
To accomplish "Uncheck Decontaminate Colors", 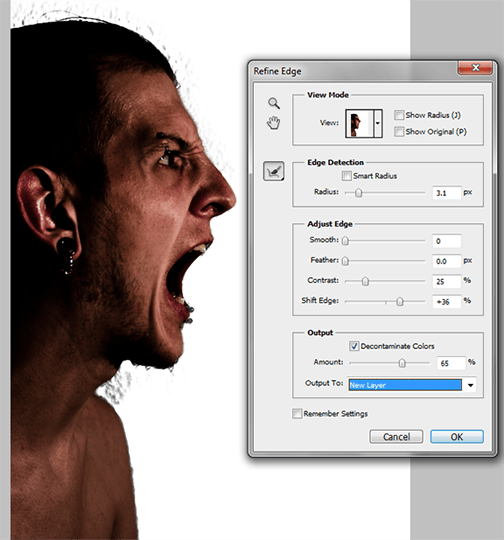I will click(354, 346).
